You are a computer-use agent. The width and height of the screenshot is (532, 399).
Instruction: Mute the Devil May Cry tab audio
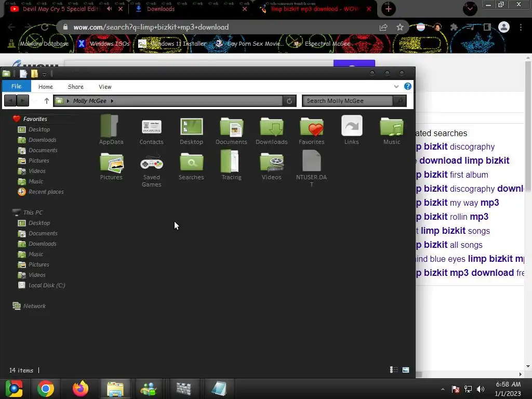(109, 9)
